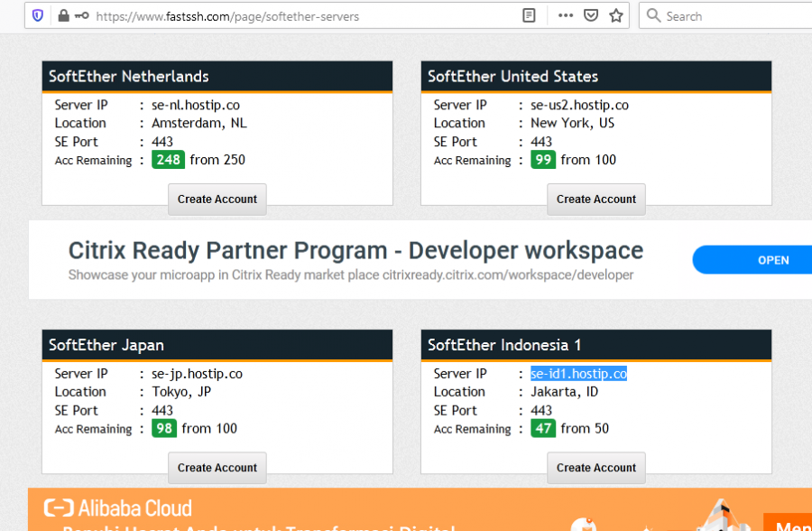Click the SoftEther Netherlands card header
This screenshot has width=812, height=531.
[x=217, y=76]
